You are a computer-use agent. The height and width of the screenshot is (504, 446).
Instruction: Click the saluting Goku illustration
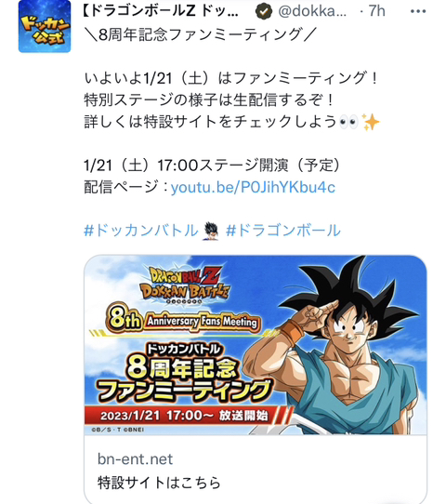[335, 346]
